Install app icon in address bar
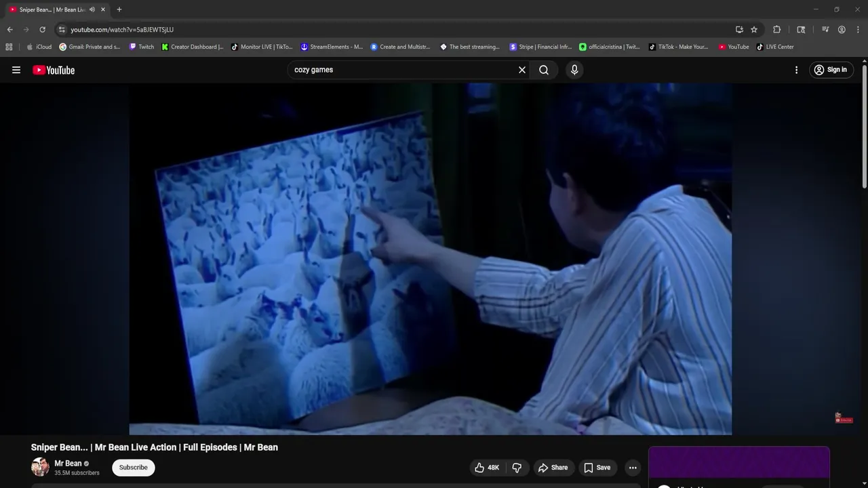 (x=739, y=30)
